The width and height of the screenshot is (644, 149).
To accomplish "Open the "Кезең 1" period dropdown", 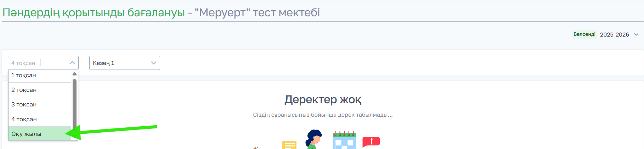I will pyautogui.click(x=124, y=63).
